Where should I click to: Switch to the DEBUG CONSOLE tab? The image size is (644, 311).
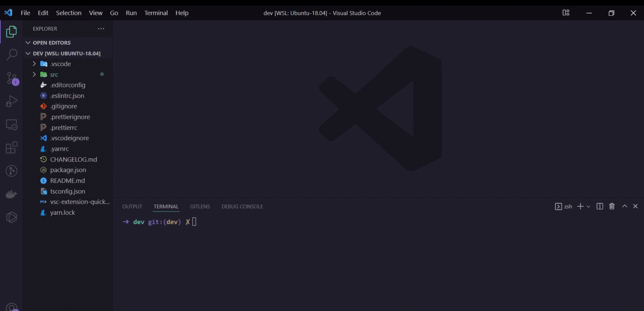[x=242, y=206]
